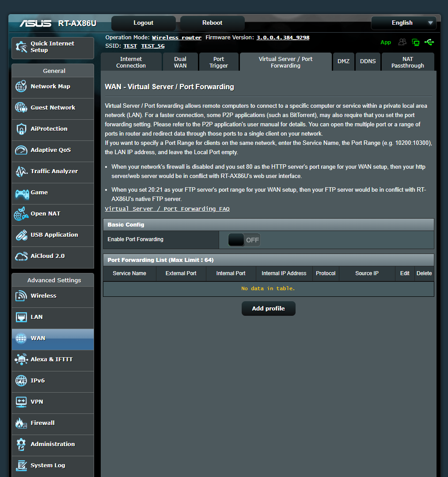This screenshot has width=448, height=477.
Task: Click the Protocol column header
Action: click(325, 273)
